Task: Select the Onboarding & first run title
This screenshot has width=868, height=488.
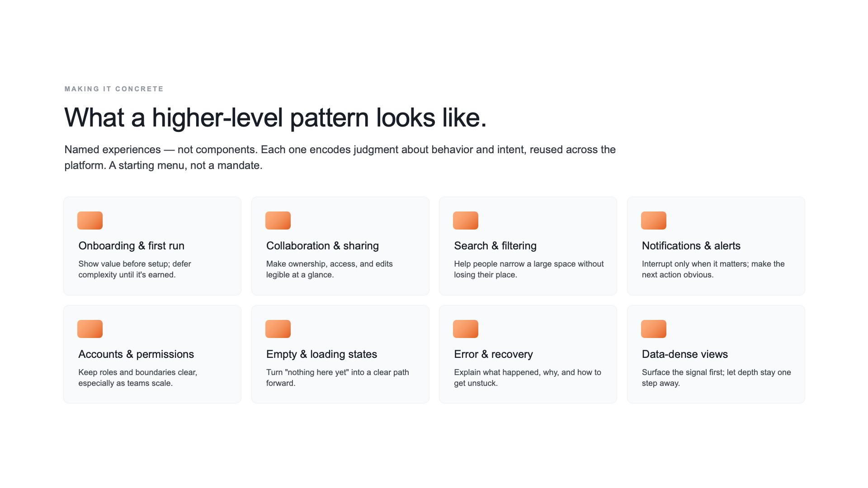Action: tap(132, 246)
